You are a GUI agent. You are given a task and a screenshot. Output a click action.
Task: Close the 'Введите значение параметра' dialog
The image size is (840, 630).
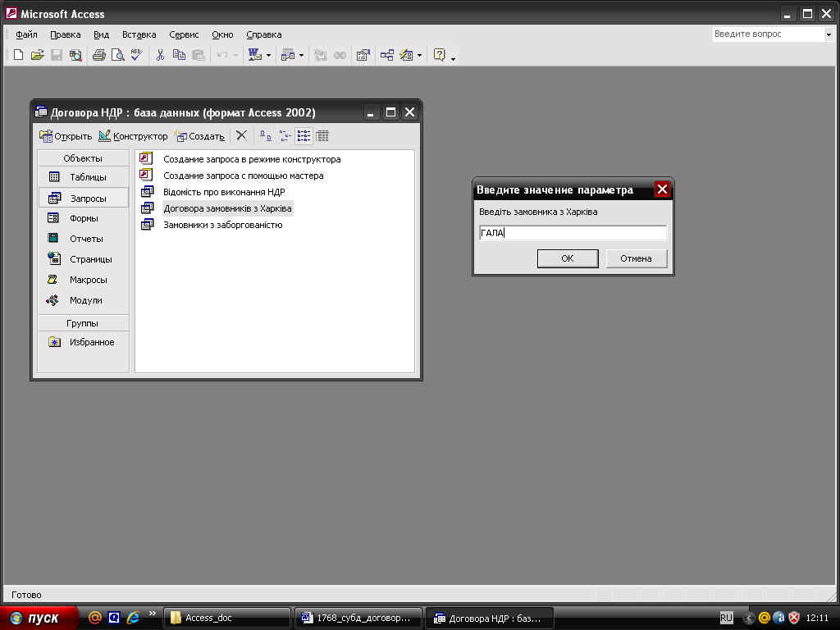pos(662,189)
